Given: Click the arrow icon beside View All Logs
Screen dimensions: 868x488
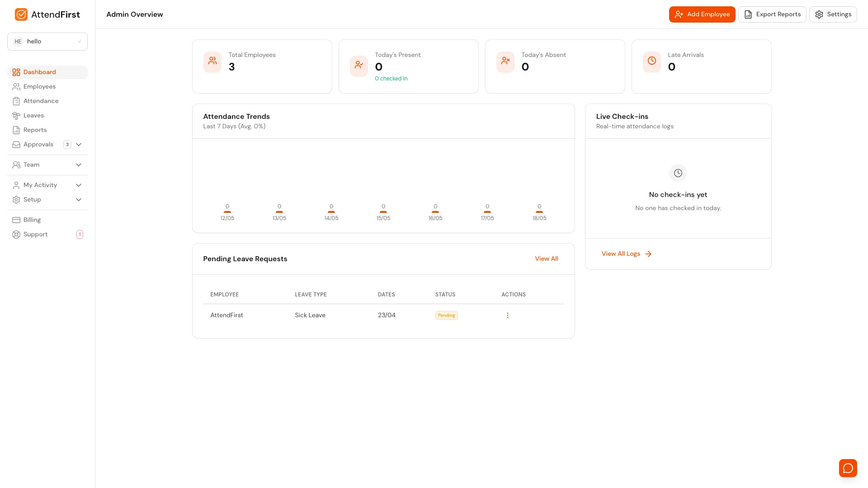Looking at the screenshot, I should (x=648, y=254).
